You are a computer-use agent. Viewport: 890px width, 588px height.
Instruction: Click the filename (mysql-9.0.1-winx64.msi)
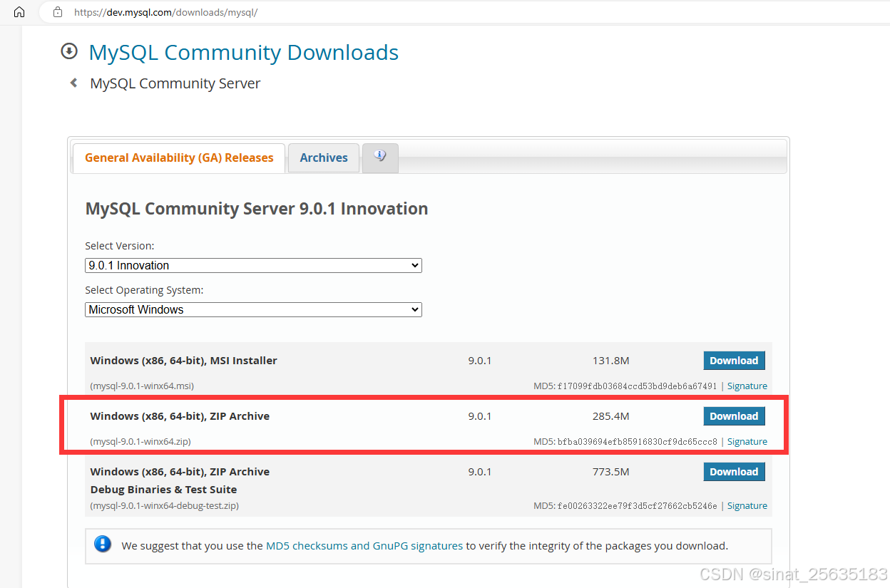click(142, 386)
